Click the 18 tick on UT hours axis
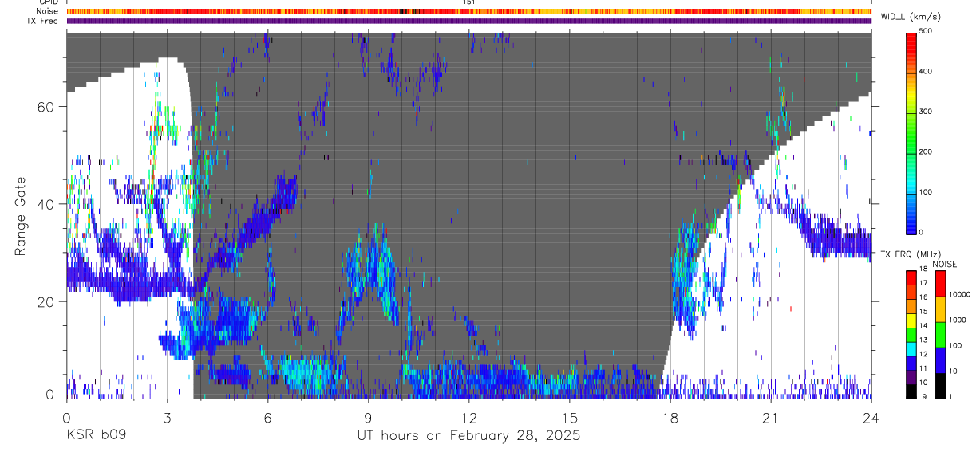 pos(670,417)
